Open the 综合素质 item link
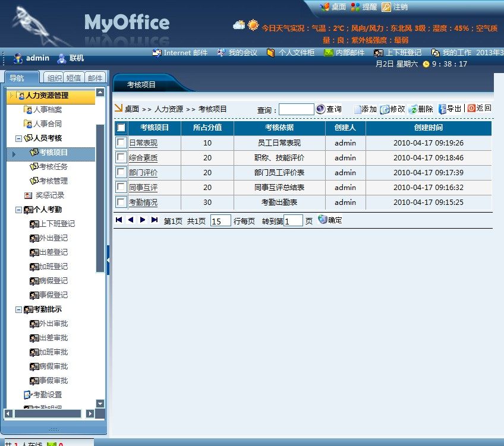Viewport: 504px width, 446px height. pos(143,158)
